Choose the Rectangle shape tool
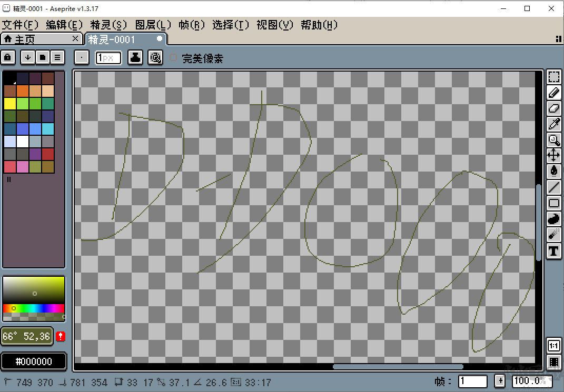This screenshot has height=392, width=564. tap(553, 203)
